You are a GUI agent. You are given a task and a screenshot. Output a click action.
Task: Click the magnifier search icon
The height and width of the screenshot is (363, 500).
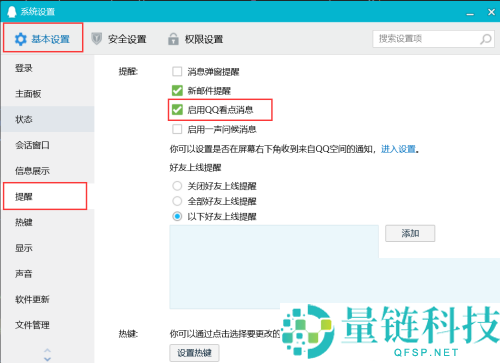(x=485, y=39)
